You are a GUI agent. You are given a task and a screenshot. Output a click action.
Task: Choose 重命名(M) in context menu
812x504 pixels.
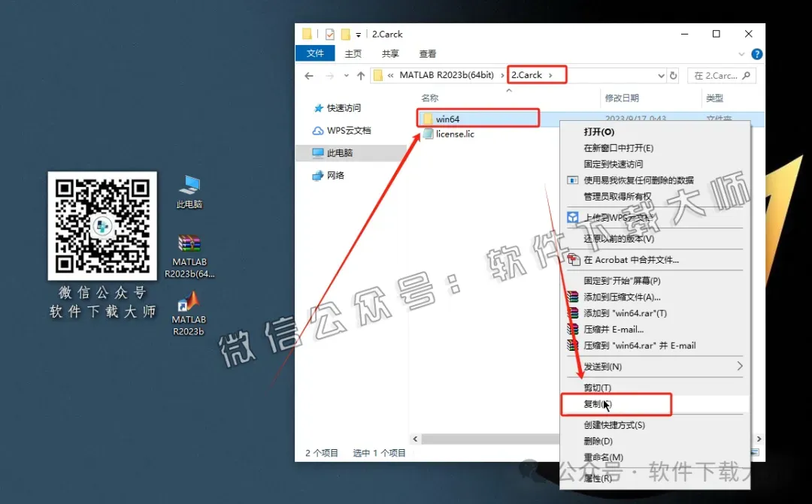tap(655, 457)
